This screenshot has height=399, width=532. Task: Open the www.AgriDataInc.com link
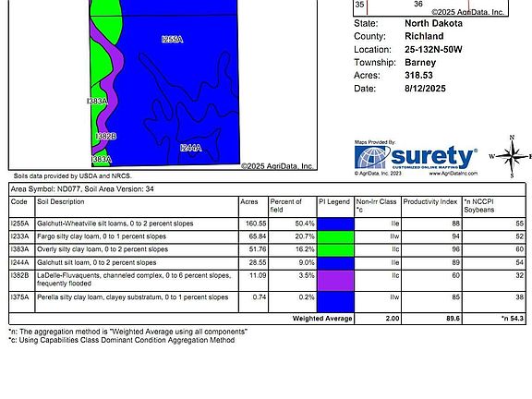click(x=453, y=174)
